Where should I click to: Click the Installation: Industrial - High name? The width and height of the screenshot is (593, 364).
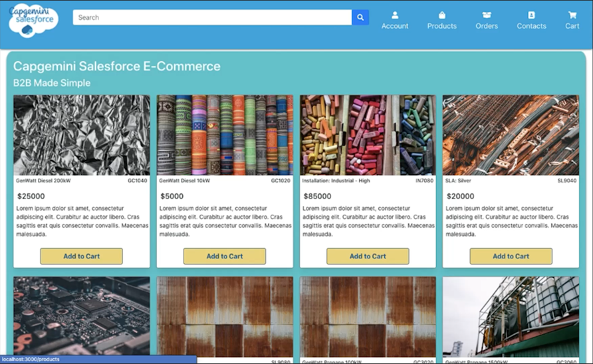(x=336, y=181)
